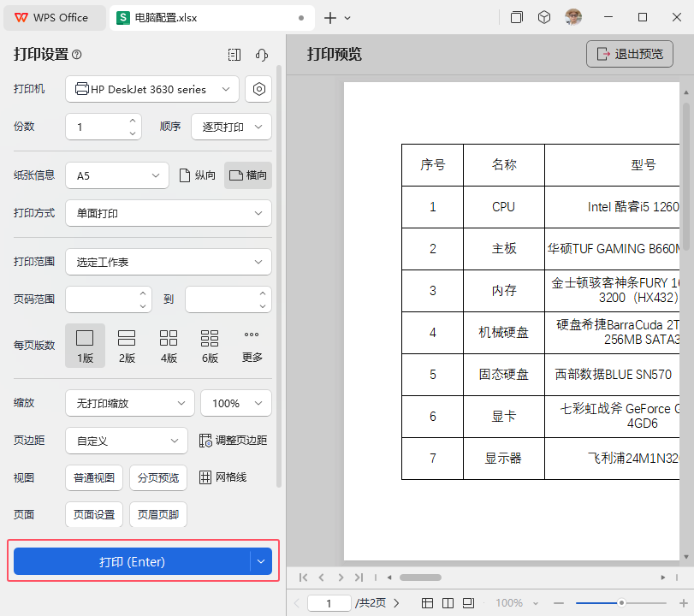This screenshot has width=694, height=616.
Task: Open the 无打印缩放 scaling dropdown
Action: click(130, 403)
